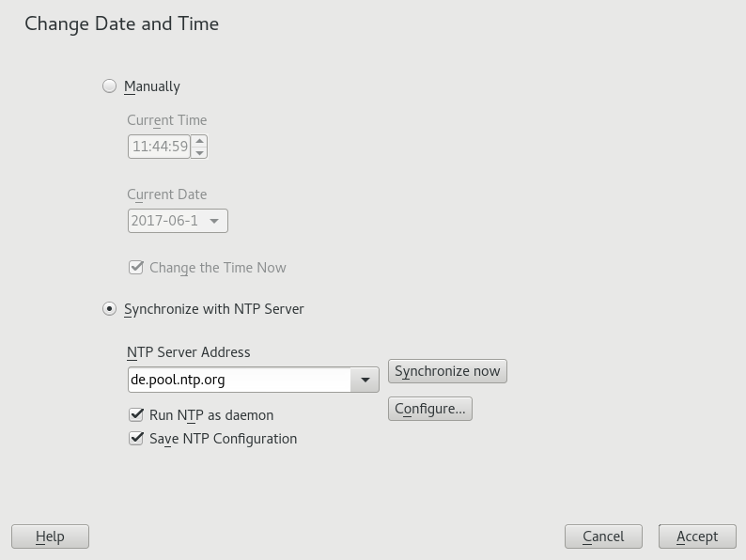Focus the de.pool.ntp.org server address field
The height and width of the screenshot is (560, 746).
pyautogui.click(x=239, y=380)
